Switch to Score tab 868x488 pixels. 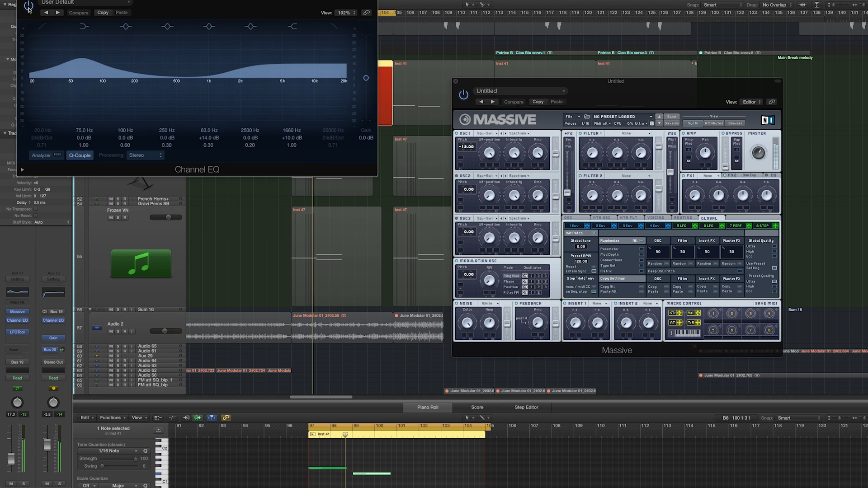pos(477,408)
